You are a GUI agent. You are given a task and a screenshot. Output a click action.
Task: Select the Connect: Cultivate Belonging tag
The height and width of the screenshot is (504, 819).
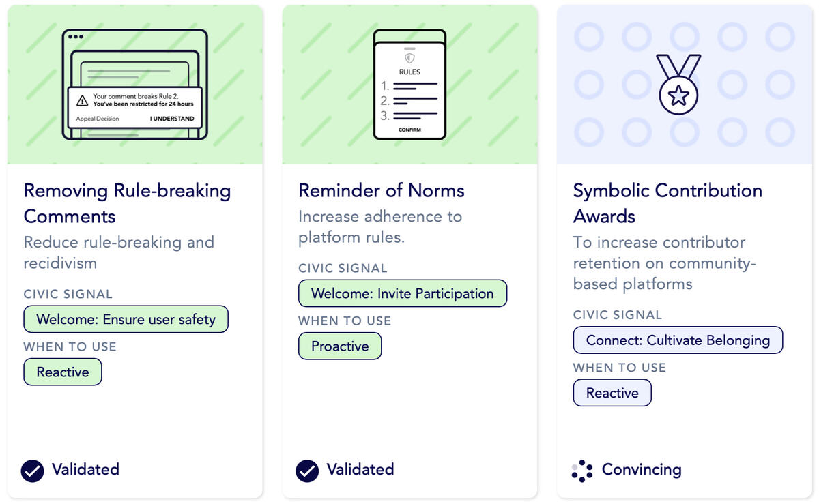[x=678, y=340]
